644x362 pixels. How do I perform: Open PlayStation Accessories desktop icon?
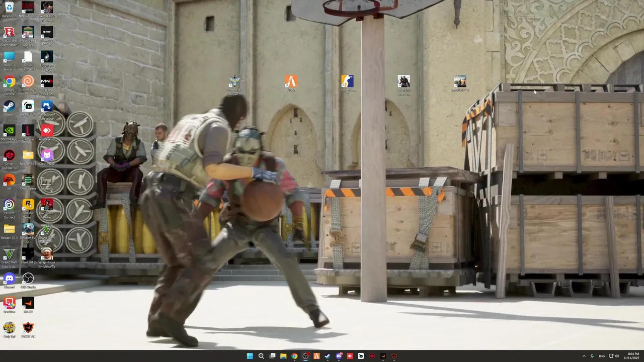click(47, 110)
